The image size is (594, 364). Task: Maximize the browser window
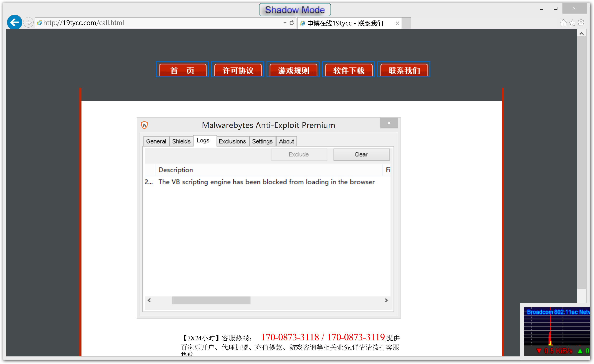click(x=555, y=8)
